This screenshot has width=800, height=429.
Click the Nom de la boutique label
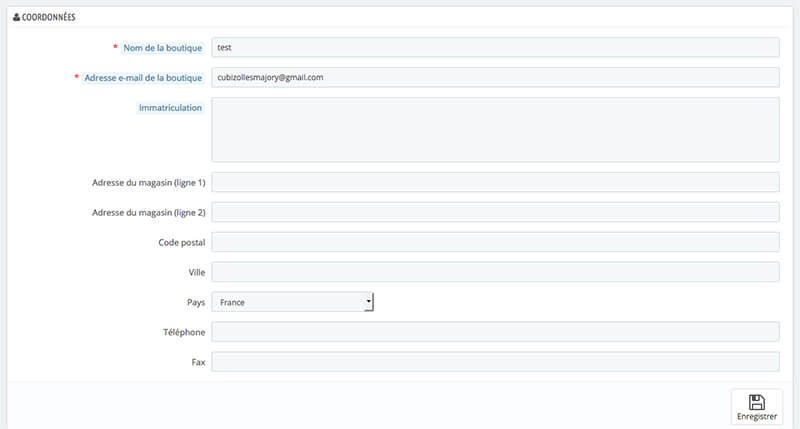[x=163, y=48]
